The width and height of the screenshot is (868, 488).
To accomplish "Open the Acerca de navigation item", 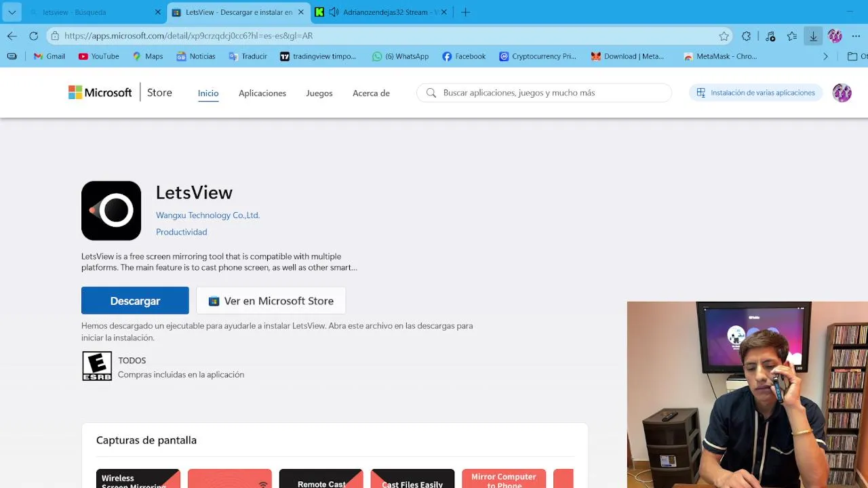I will pyautogui.click(x=371, y=94).
